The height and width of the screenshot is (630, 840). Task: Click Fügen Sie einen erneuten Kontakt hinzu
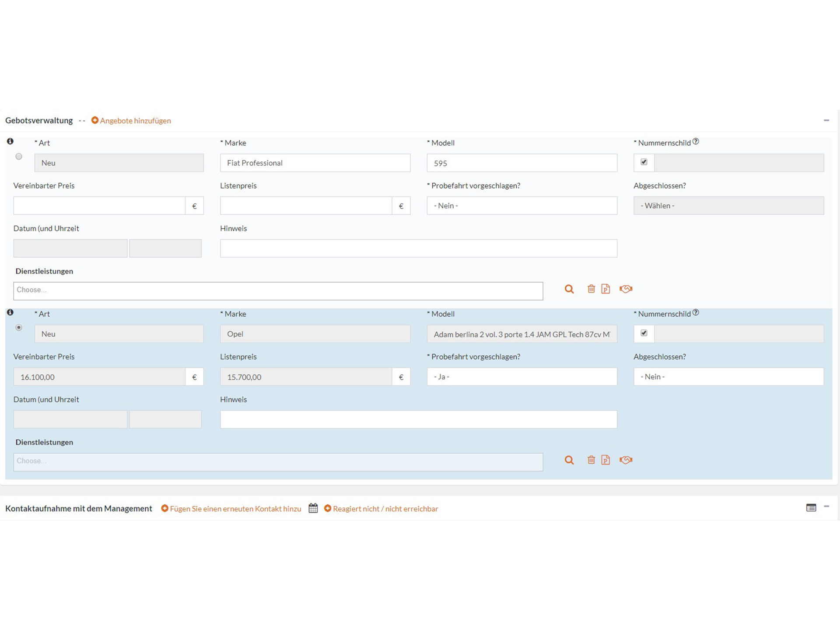pos(235,509)
